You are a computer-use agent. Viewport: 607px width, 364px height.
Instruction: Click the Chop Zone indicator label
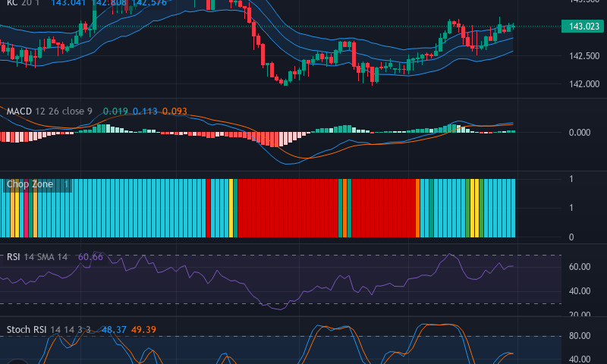point(30,184)
